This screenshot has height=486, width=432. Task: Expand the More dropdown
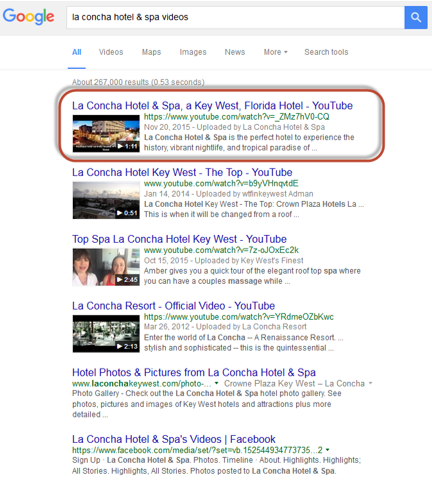click(x=275, y=52)
